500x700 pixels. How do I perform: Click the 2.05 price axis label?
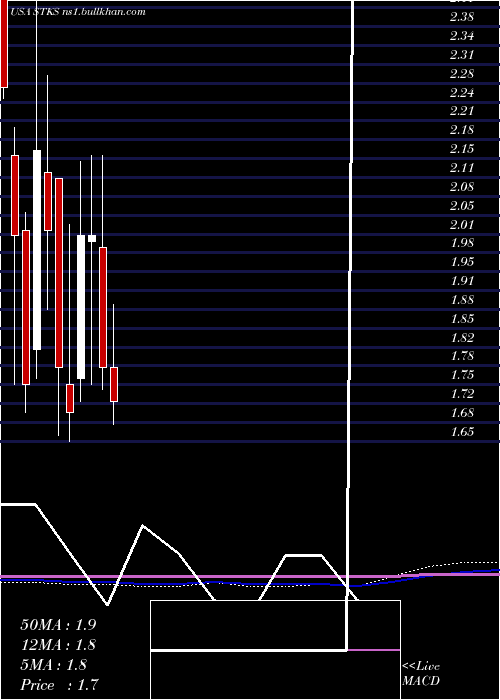[462, 206]
